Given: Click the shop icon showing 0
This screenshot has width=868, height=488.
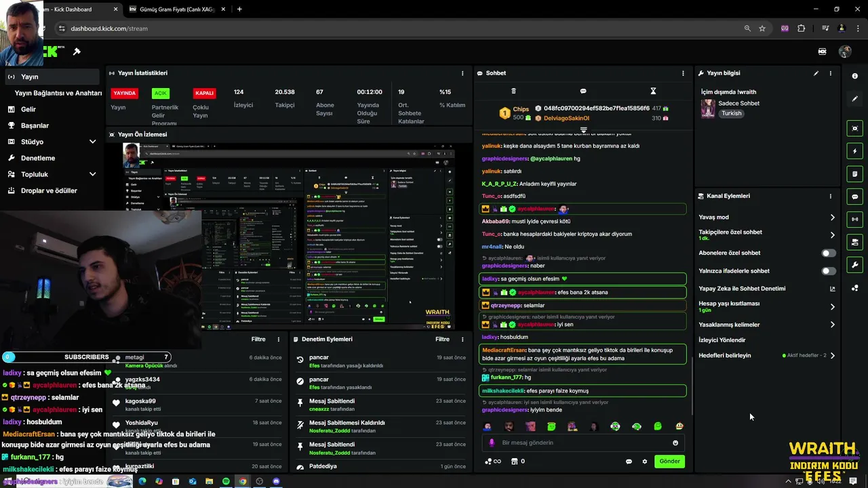Looking at the screenshot, I should [x=517, y=462].
